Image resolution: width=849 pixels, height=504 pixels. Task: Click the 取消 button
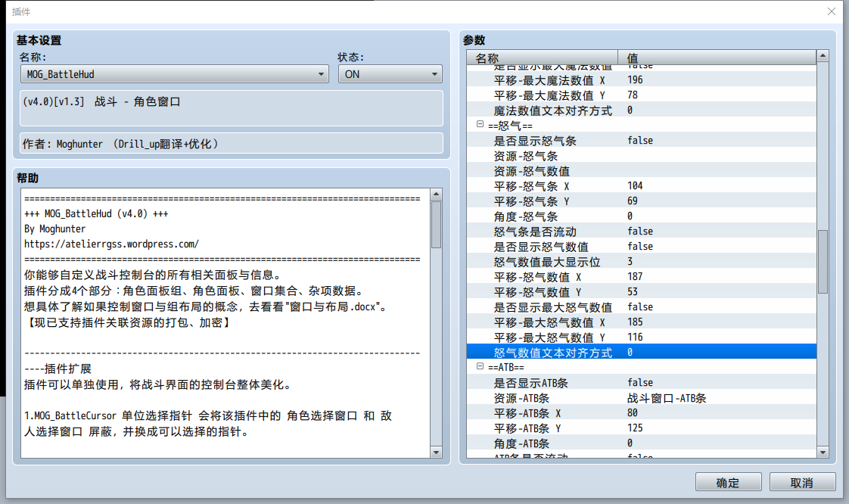[802, 482]
